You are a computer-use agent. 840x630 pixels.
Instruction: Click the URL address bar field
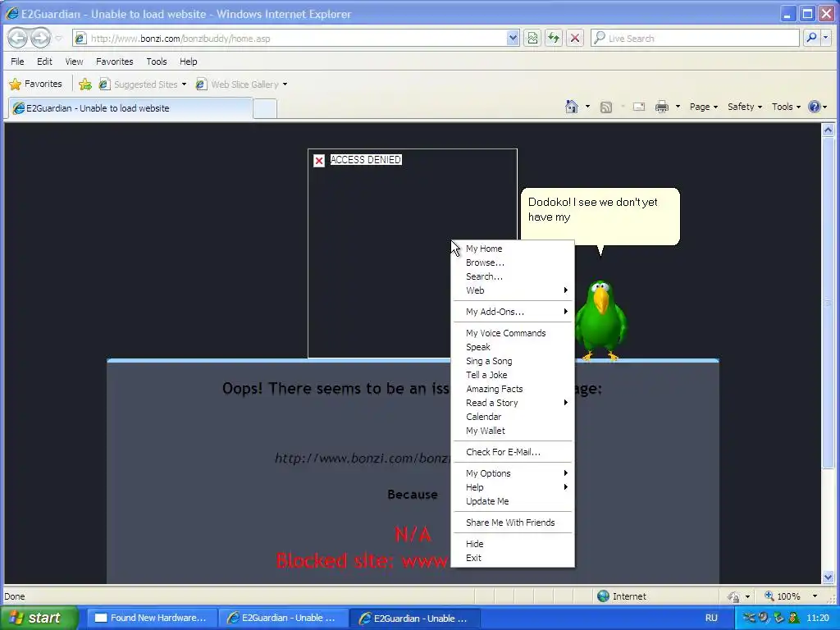coord(296,38)
